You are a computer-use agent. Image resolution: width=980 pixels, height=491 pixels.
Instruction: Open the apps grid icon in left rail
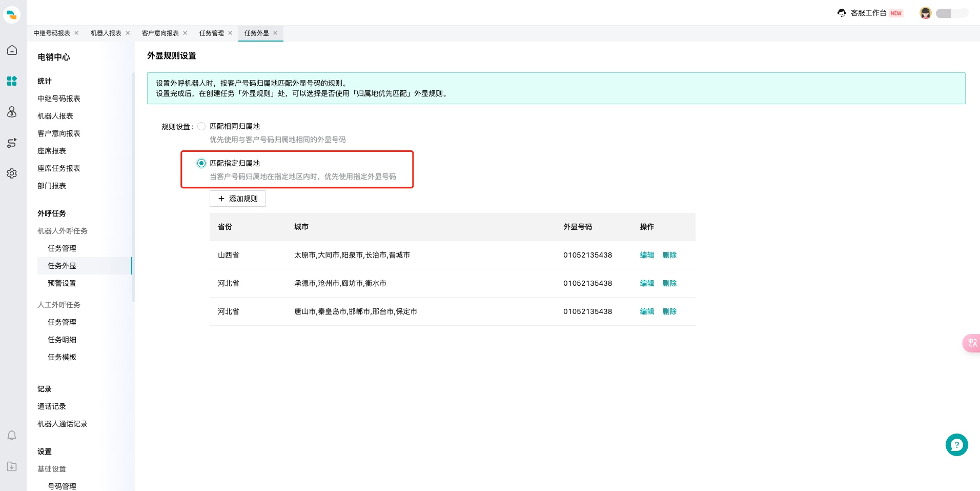12,81
